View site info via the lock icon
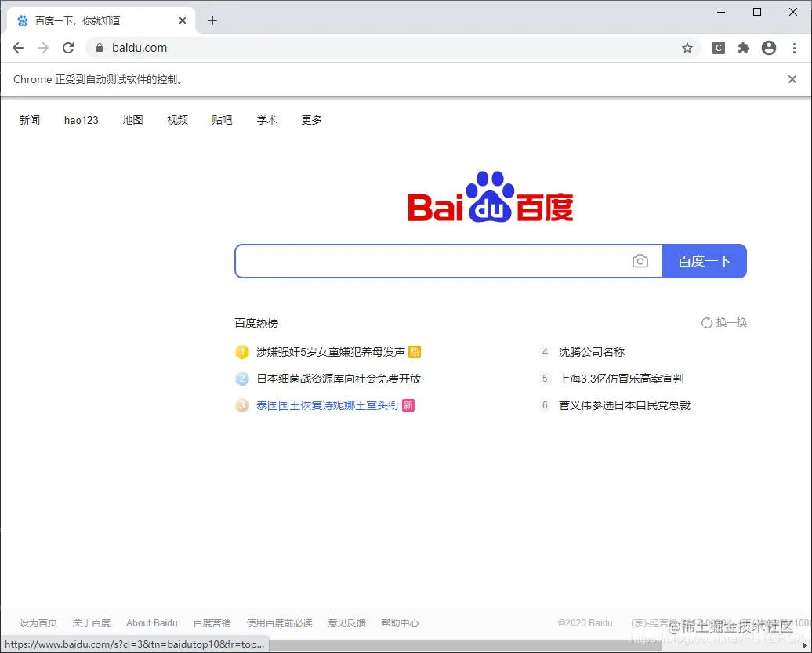 coord(99,48)
